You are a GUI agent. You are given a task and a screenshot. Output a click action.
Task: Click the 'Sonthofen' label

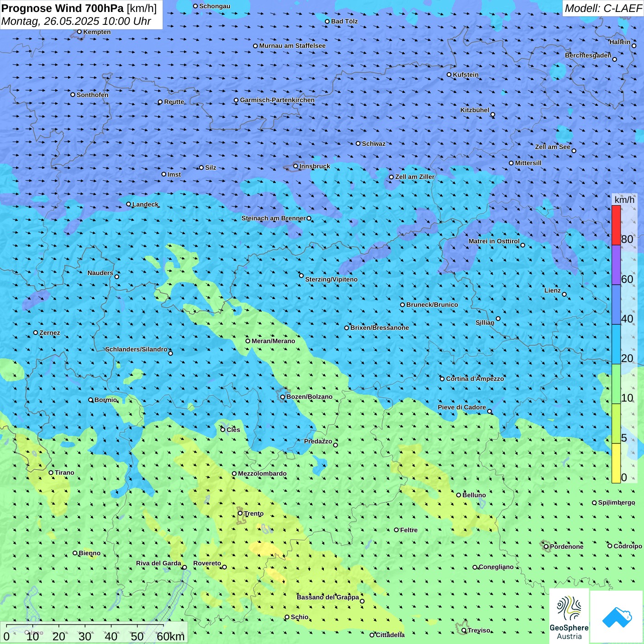[x=92, y=95]
